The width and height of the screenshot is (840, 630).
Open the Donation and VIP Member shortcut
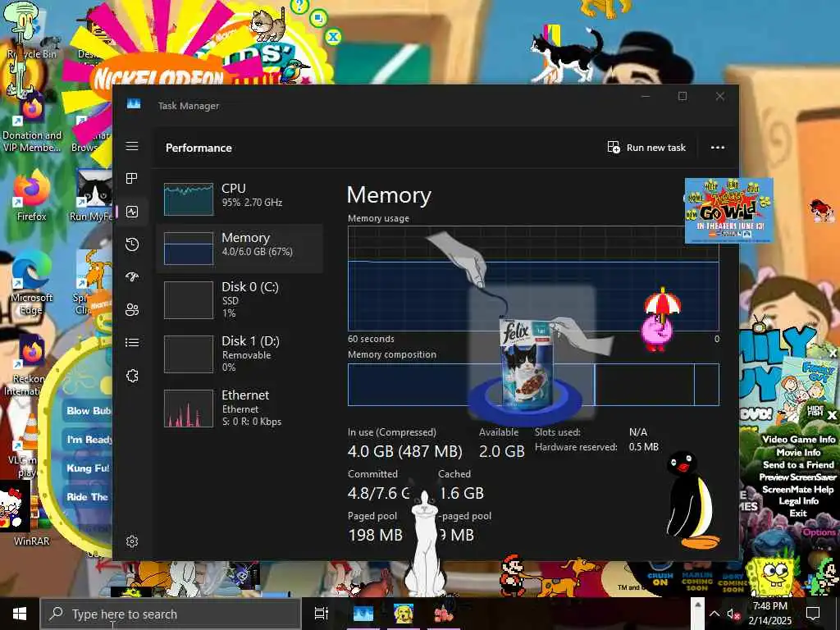pos(32,123)
